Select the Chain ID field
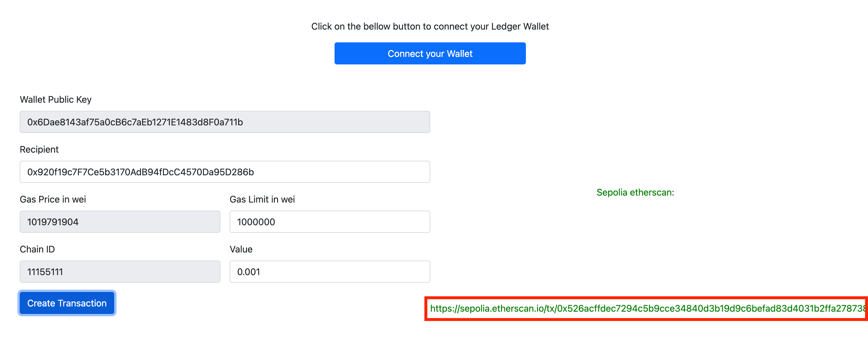 (120, 271)
